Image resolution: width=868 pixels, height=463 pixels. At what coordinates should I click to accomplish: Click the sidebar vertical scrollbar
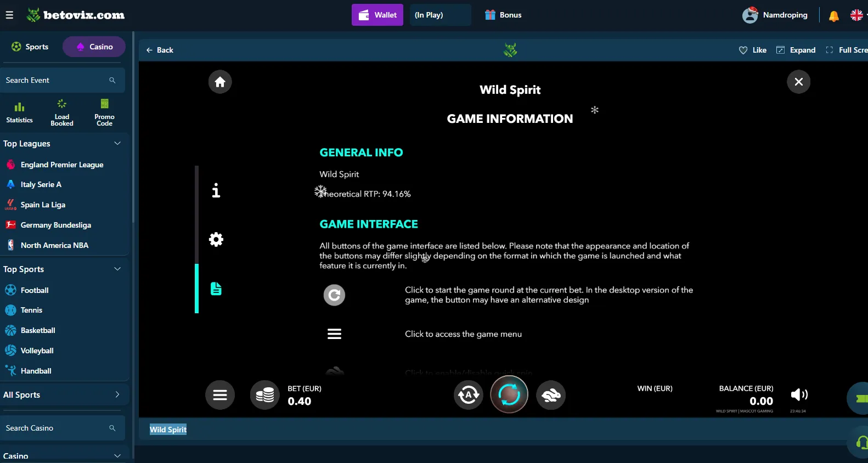pyautogui.click(x=133, y=126)
